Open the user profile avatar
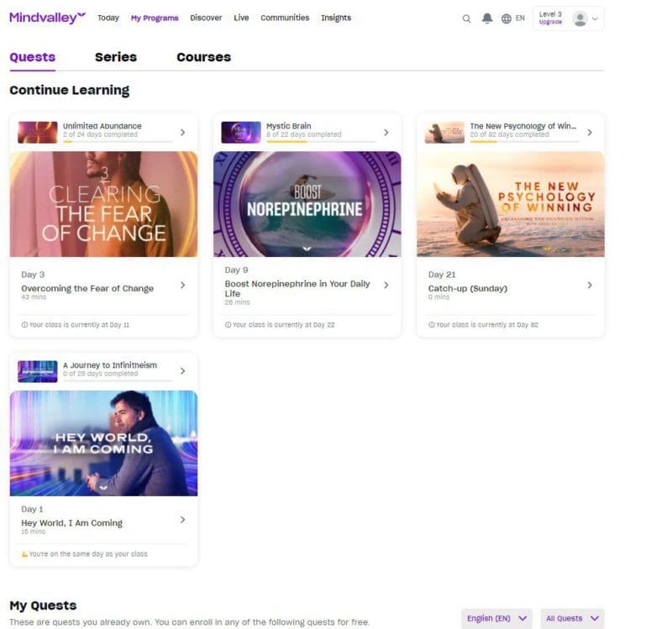 click(580, 18)
